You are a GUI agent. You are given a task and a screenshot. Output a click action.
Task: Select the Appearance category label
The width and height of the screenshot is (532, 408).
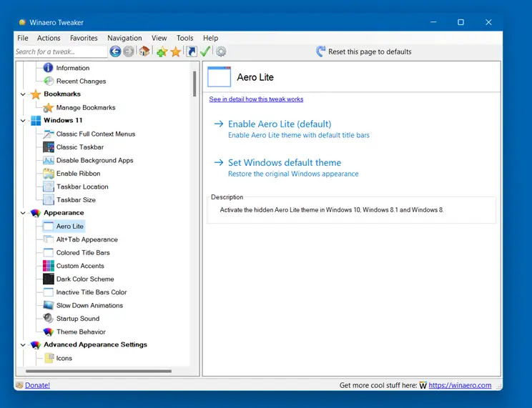pyautogui.click(x=64, y=213)
